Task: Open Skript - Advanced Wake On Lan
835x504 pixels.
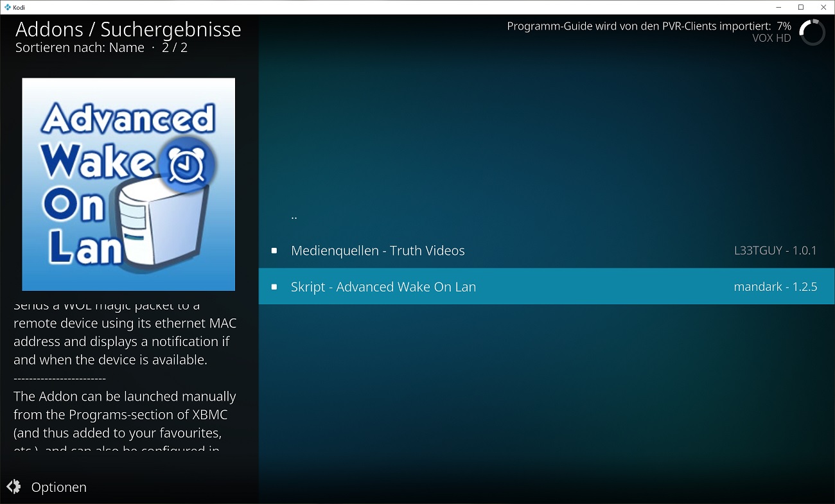Action: pos(547,286)
